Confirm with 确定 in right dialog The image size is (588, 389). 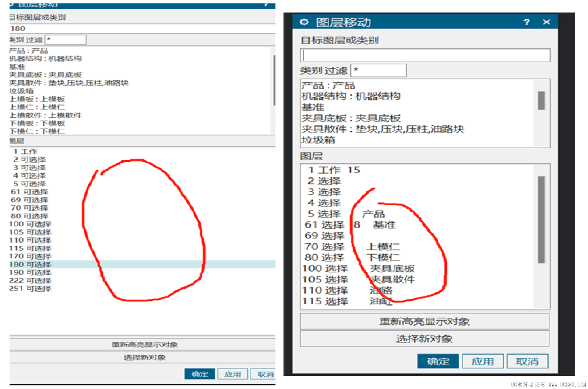438,361
